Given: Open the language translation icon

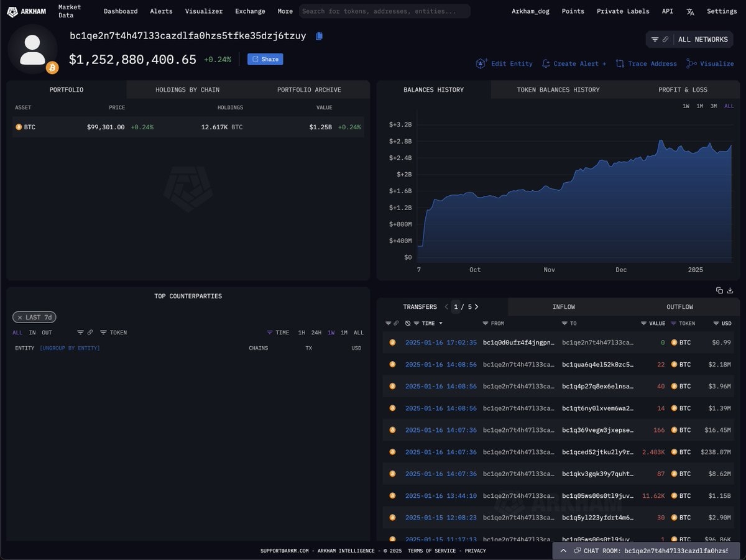Looking at the screenshot, I should pos(690,11).
